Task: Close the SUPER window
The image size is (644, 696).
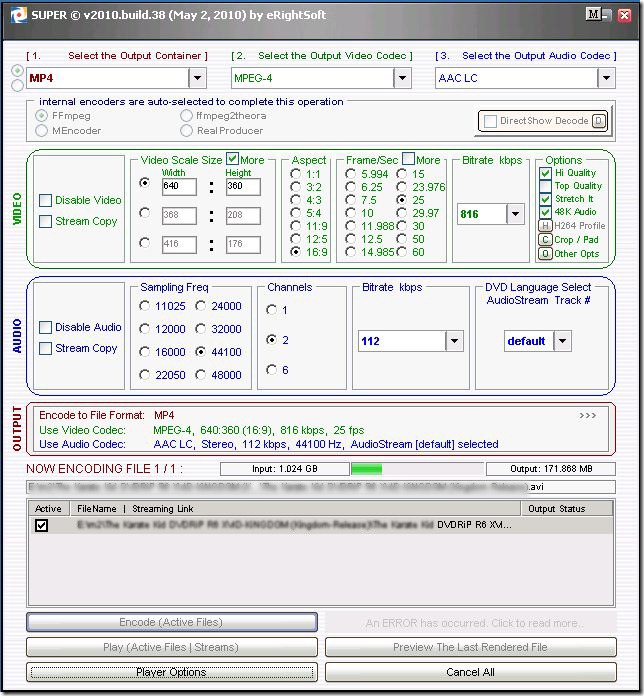Action: (624, 15)
